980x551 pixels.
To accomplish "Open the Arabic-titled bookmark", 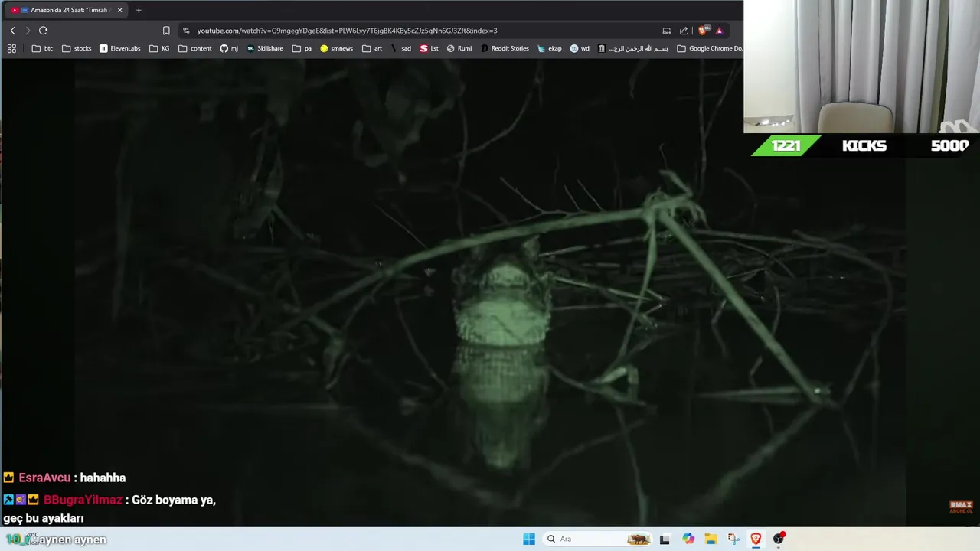I will [x=632, y=48].
